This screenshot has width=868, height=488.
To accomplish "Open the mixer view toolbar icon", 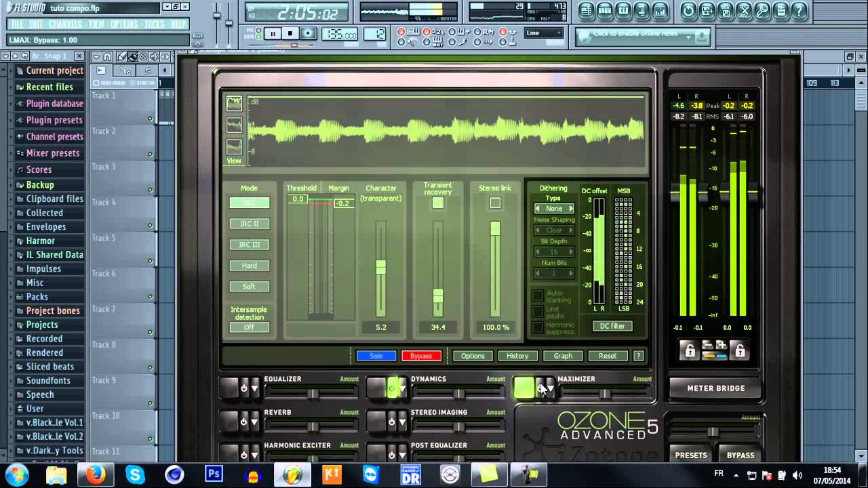I will pos(660,11).
